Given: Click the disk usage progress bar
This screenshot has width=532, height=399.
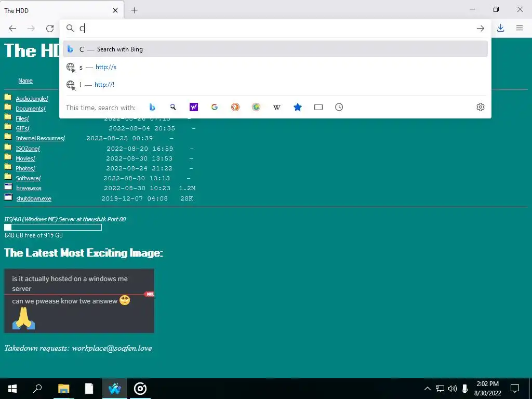Looking at the screenshot, I should tap(53, 228).
